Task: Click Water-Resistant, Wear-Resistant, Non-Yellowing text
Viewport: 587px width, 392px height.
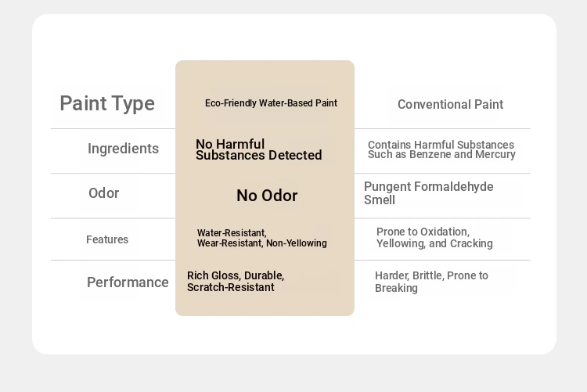Action: (x=261, y=238)
